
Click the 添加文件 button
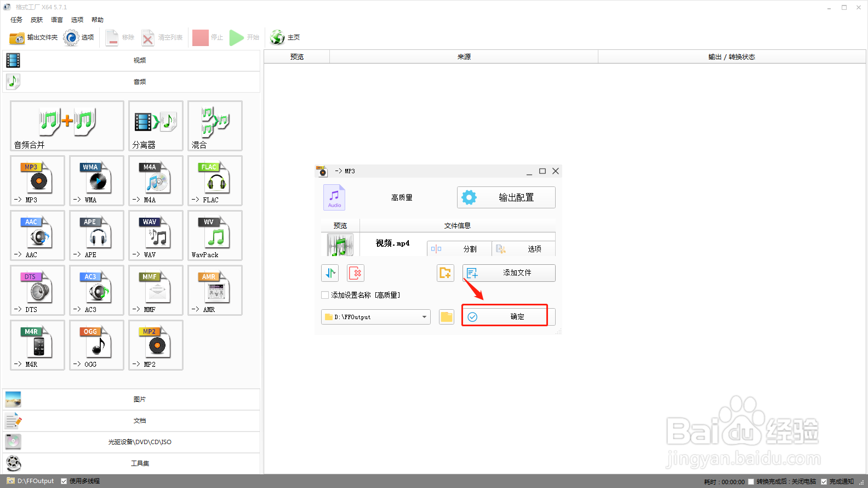pos(509,273)
